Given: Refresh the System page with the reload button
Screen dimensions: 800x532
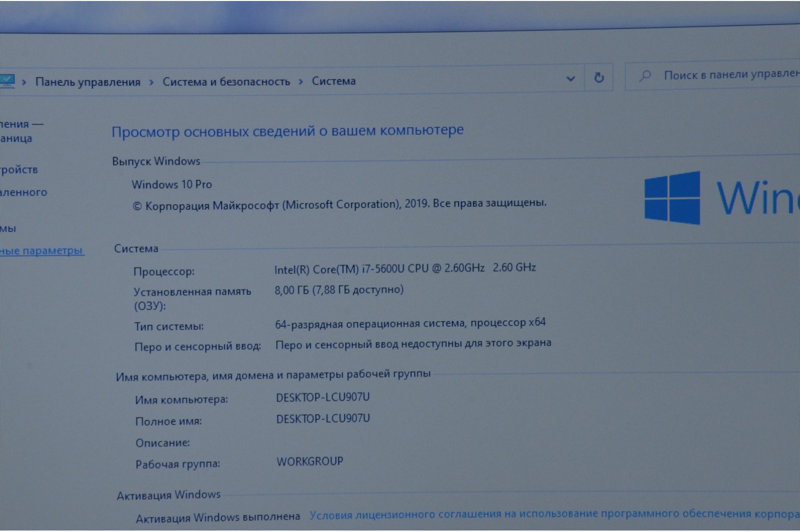Looking at the screenshot, I should [x=599, y=77].
